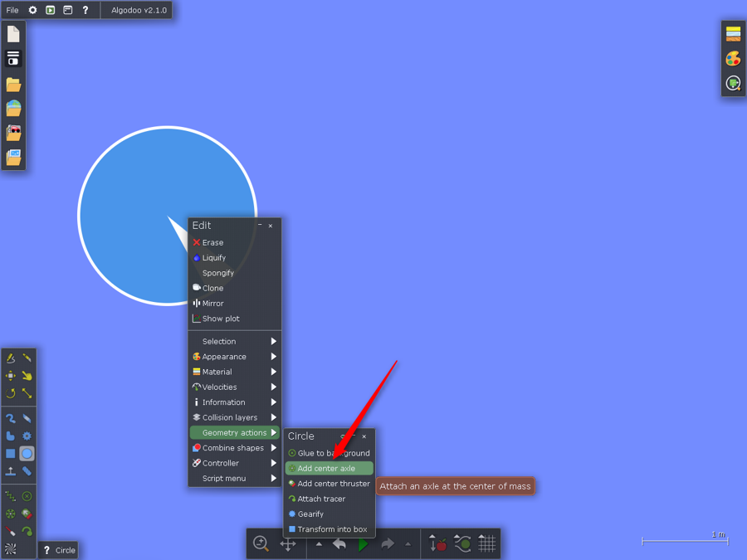The image size is (747, 560).
Task: Toggle the grid display
Action: point(487,544)
